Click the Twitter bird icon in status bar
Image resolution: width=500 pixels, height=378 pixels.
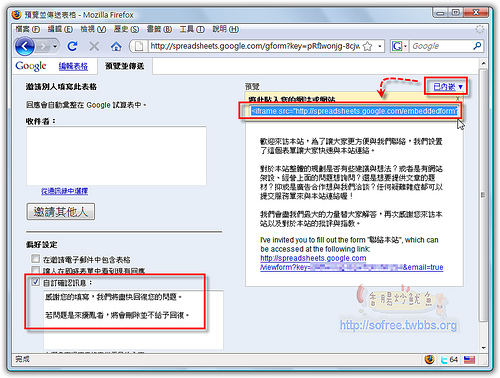tap(444, 360)
